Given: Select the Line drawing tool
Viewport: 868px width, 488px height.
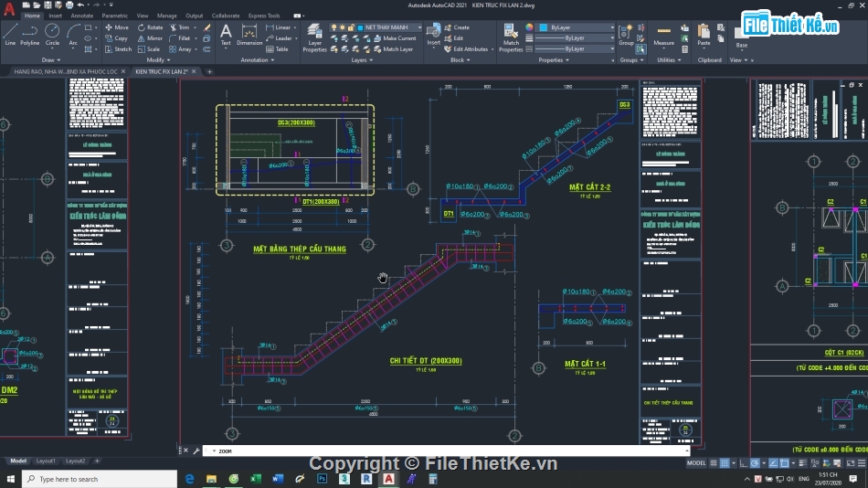Looking at the screenshot, I should coord(10,35).
